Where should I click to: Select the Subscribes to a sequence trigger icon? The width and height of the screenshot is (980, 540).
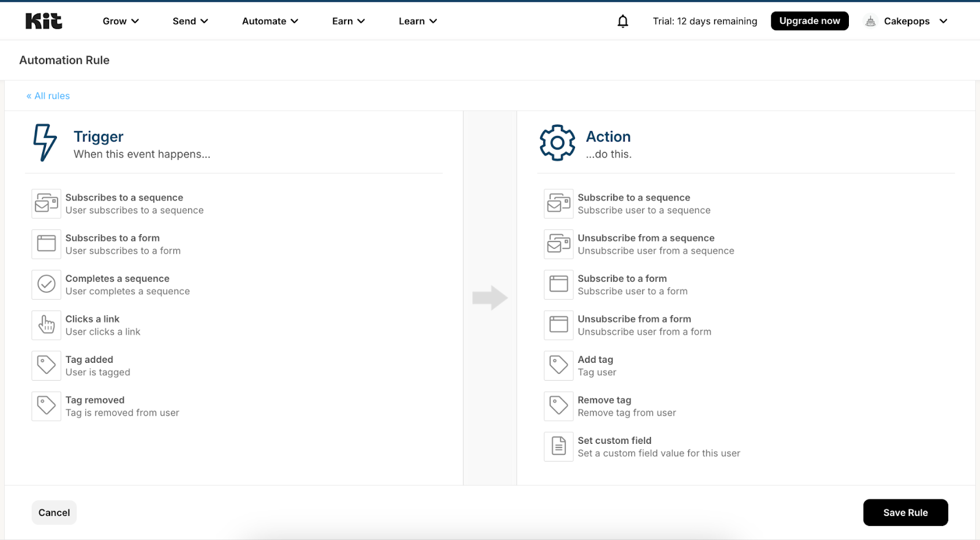[x=47, y=203]
